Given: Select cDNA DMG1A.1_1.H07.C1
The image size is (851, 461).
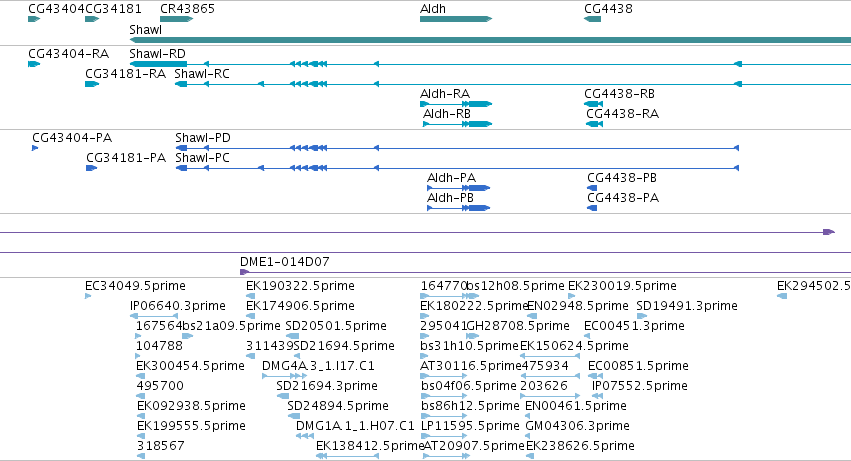Looking at the screenshot, I should [355, 426].
